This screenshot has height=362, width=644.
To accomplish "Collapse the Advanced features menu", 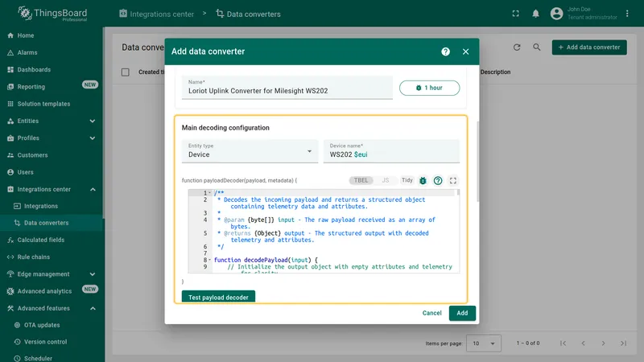I will coord(93,308).
